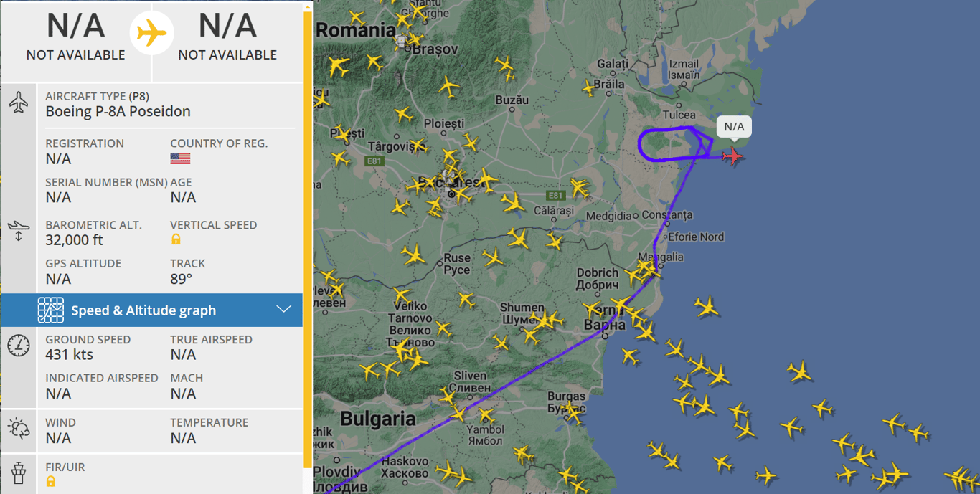Click the aircraft type plane icon
The height and width of the screenshot is (494, 980).
coord(19,103)
